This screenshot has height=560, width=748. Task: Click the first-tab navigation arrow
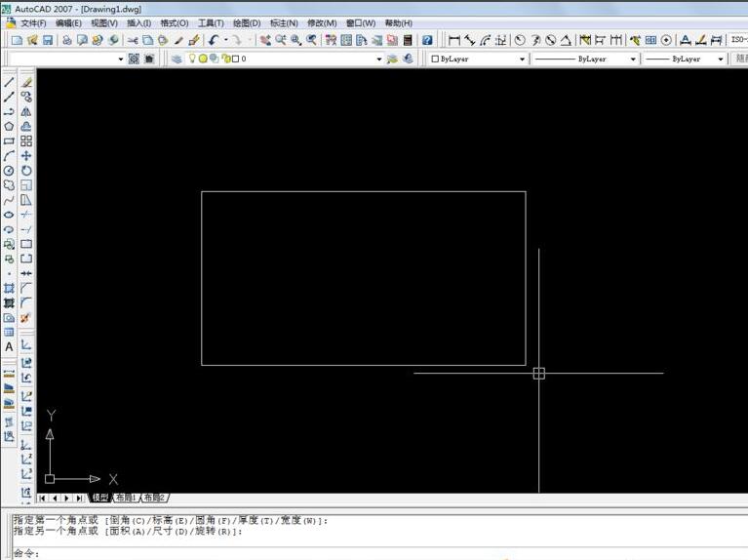pos(43,498)
